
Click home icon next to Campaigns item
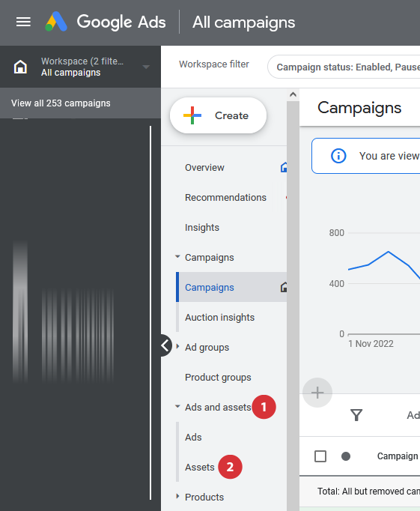click(x=284, y=287)
